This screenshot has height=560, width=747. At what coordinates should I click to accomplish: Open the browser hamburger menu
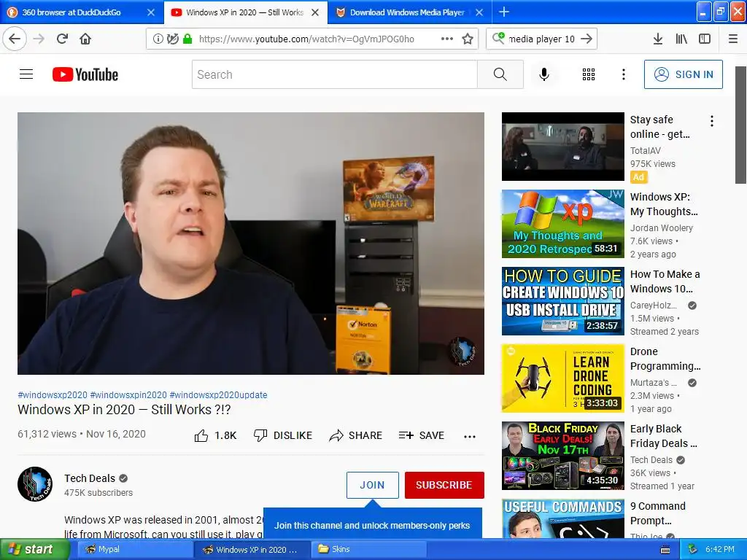point(733,39)
